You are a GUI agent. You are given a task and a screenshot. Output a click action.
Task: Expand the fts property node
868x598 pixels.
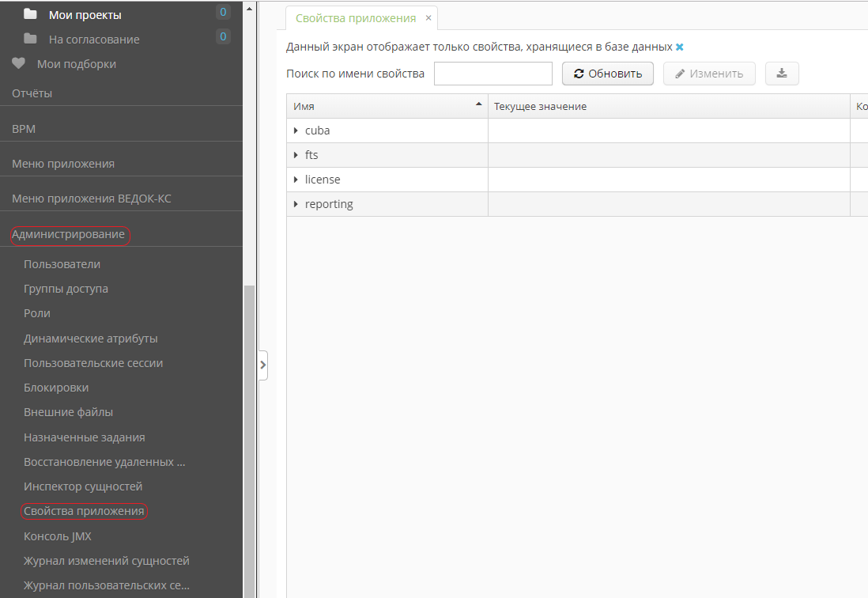click(296, 155)
